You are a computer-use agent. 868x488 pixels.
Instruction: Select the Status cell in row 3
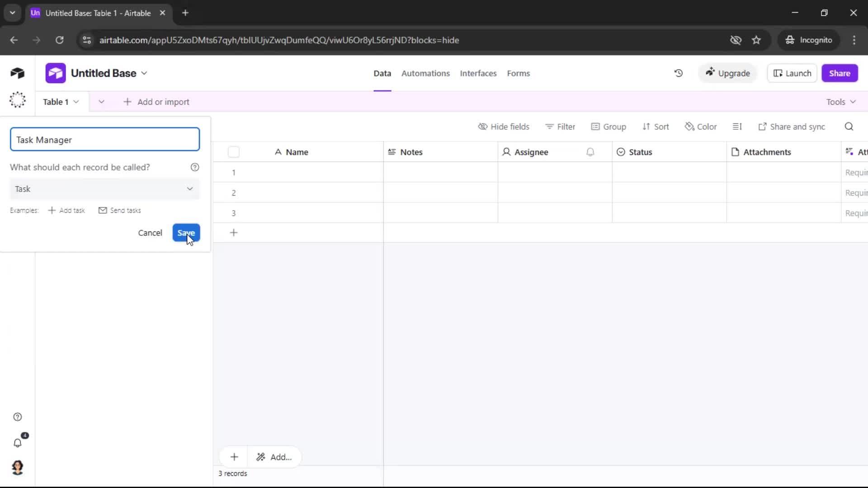tap(669, 213)
